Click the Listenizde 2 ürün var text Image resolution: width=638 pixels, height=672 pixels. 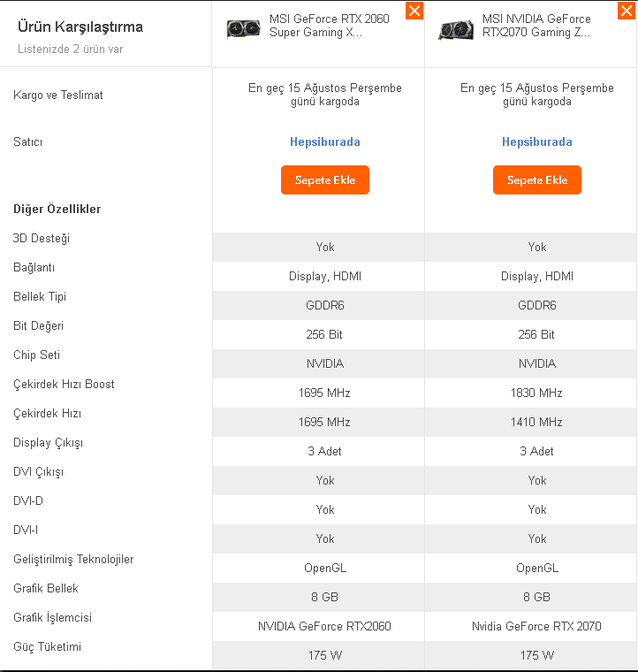(x=71, y=49)
